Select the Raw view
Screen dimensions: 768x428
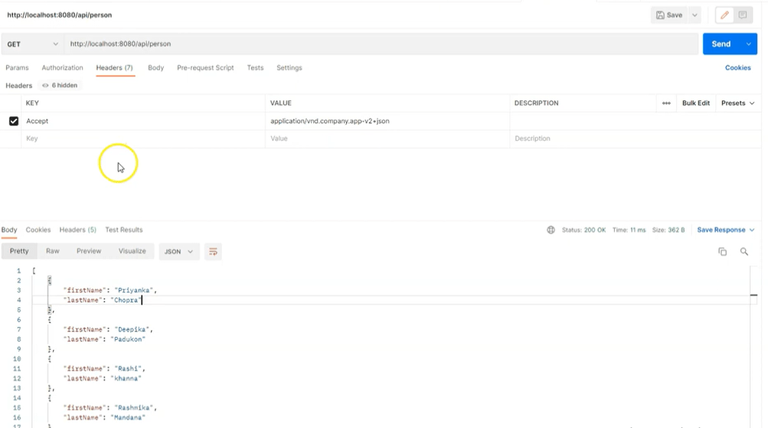point(52,251)
